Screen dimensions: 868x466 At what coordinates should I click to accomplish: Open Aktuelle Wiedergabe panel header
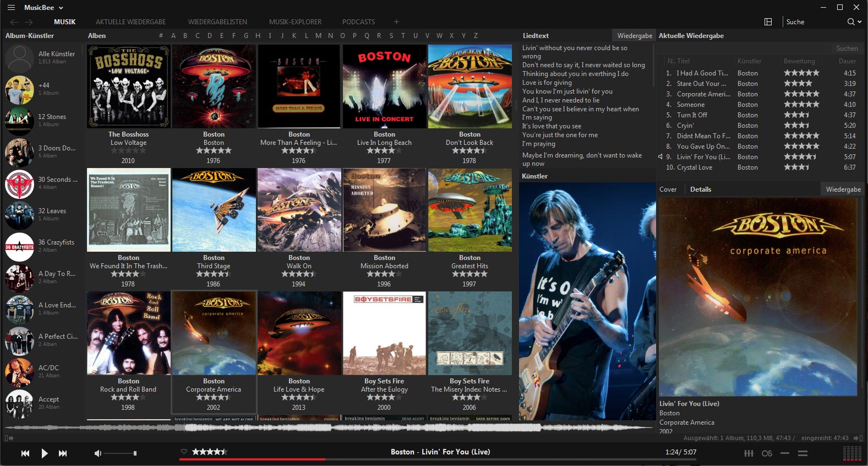pyautogui.click(x=691, y=35)
